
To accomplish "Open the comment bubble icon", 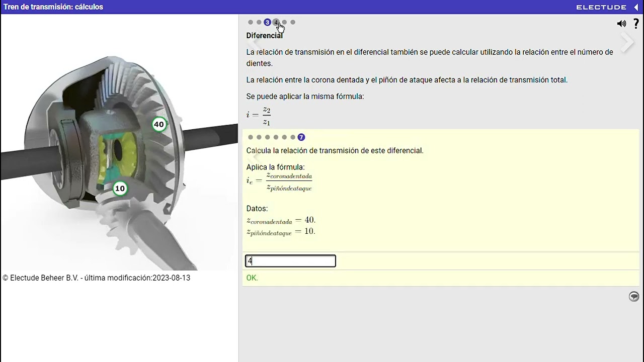I will (634, 297).
